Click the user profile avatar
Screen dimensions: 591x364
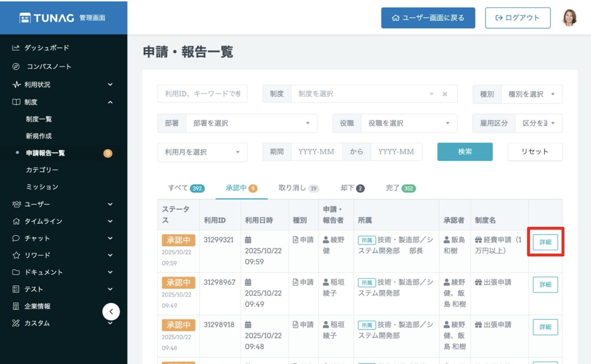click(569, 18)
